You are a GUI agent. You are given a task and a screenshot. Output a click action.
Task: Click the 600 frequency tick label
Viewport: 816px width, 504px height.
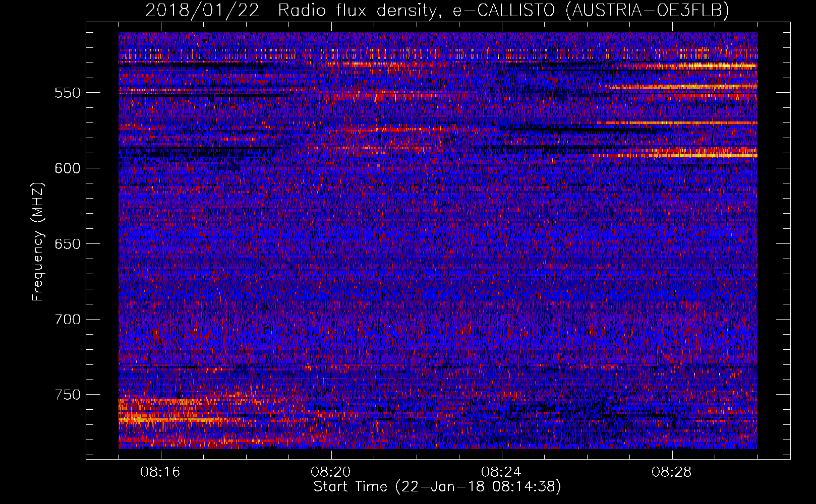click(x=68, y=168)
